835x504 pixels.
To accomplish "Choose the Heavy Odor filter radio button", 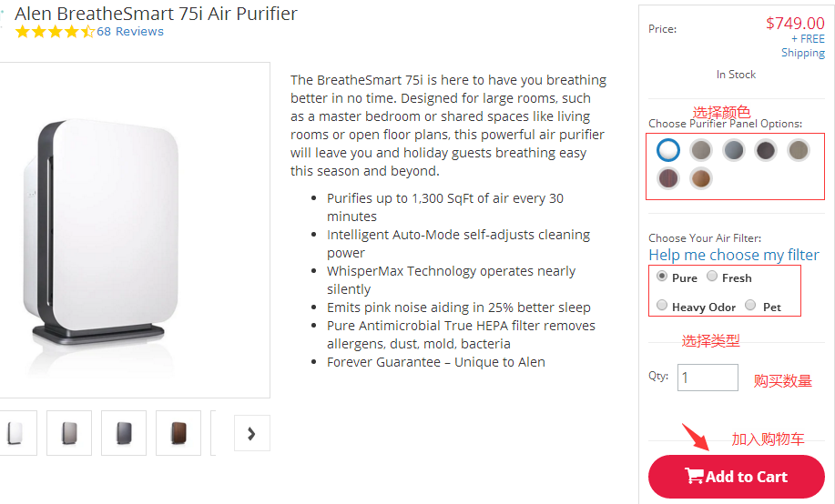I will [x=662, y=307].
